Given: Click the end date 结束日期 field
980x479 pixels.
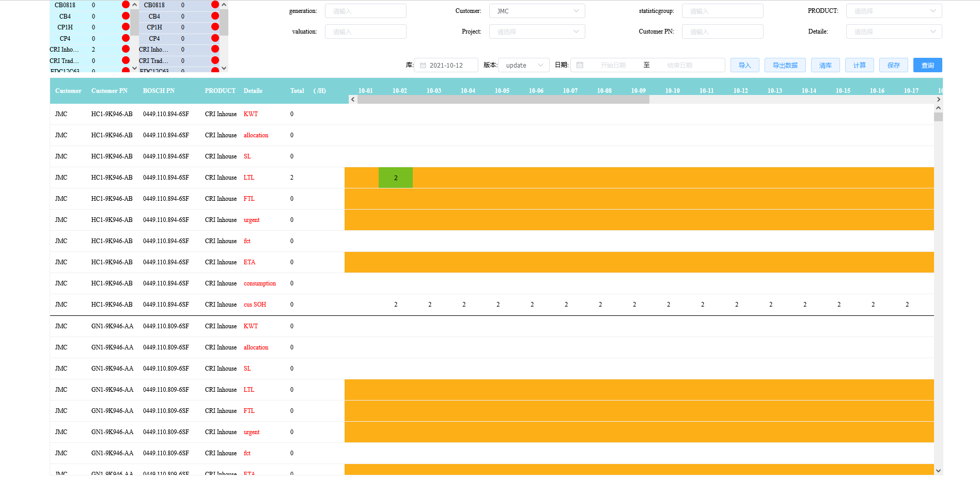Looking at the screenshot, I should point(679,65).
